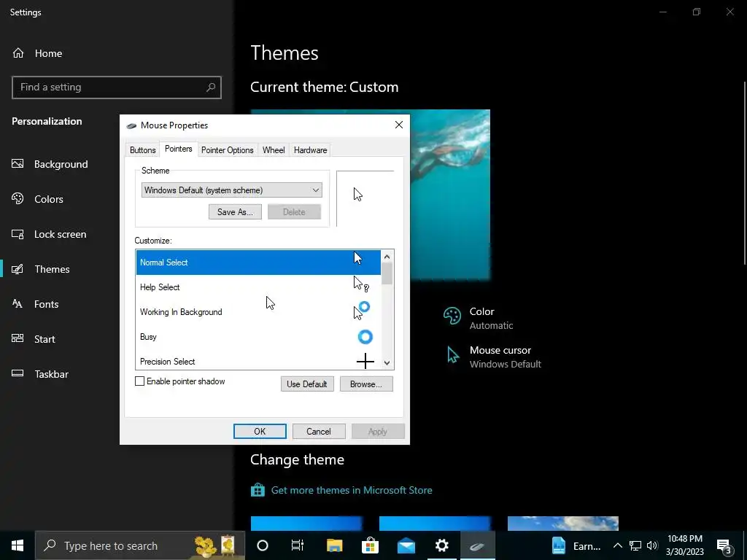Click the Mouse Properties title mouse icon
Viewport: 747px width, 560px height.
tap(131, 125)
